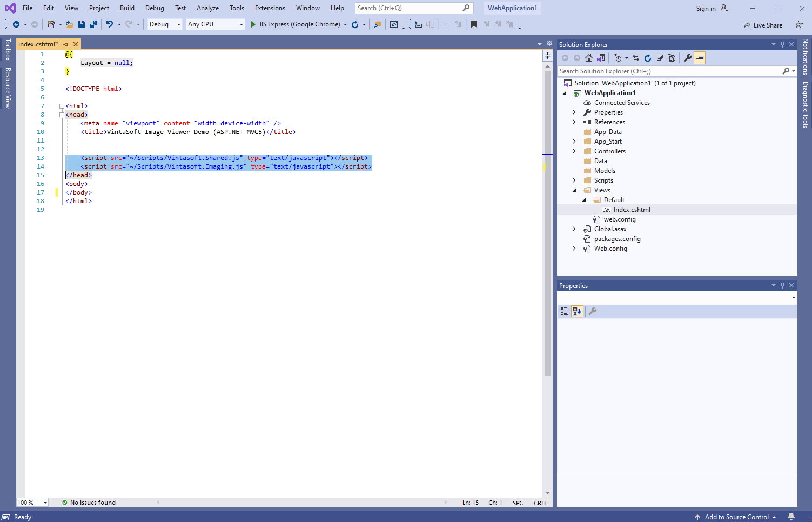Click the Save All icon
This screenshot has width=812, height=522.
coord(93,24)
